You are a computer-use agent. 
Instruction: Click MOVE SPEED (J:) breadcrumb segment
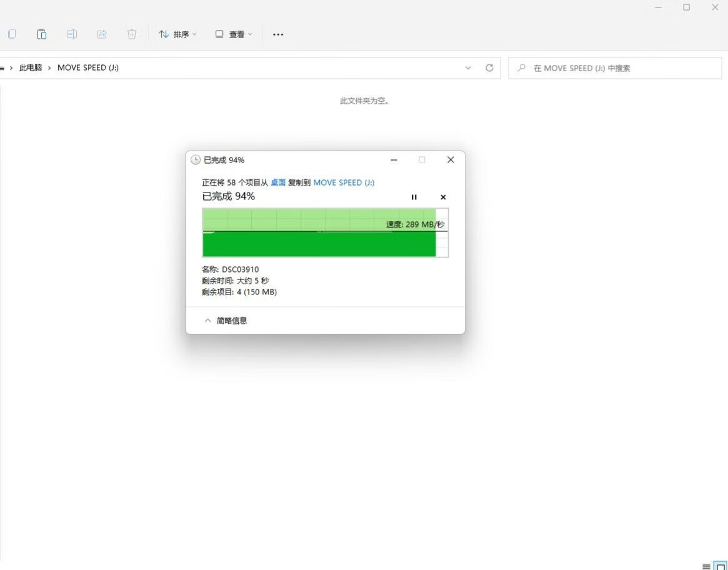click(x=87, y=68)
